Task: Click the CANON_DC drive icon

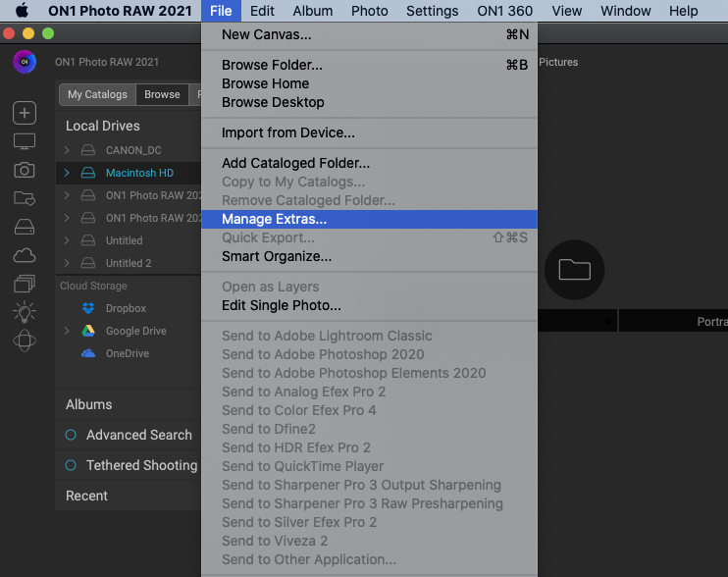Action: [88, 150]
